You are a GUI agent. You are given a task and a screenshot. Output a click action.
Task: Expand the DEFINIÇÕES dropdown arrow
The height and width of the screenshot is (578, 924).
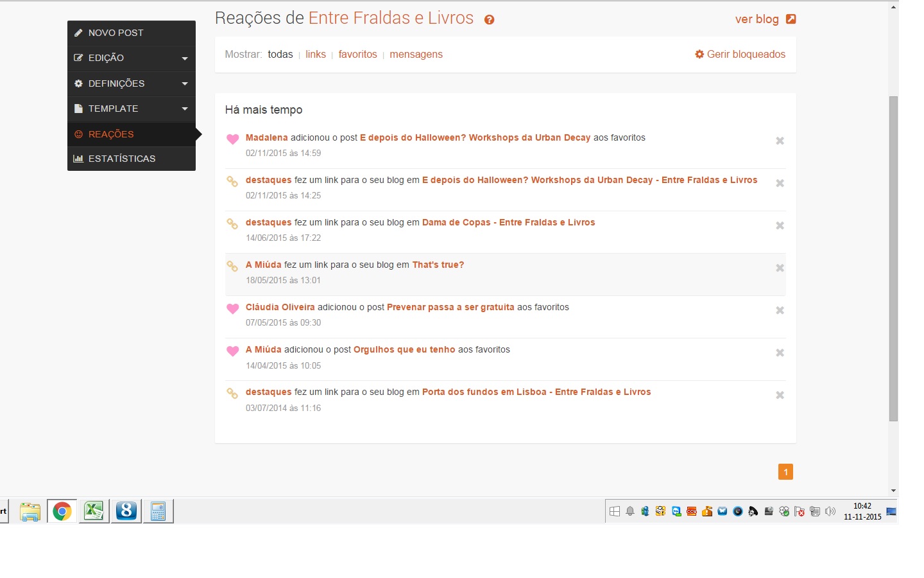pyautogui.click(x=185, y=84)
